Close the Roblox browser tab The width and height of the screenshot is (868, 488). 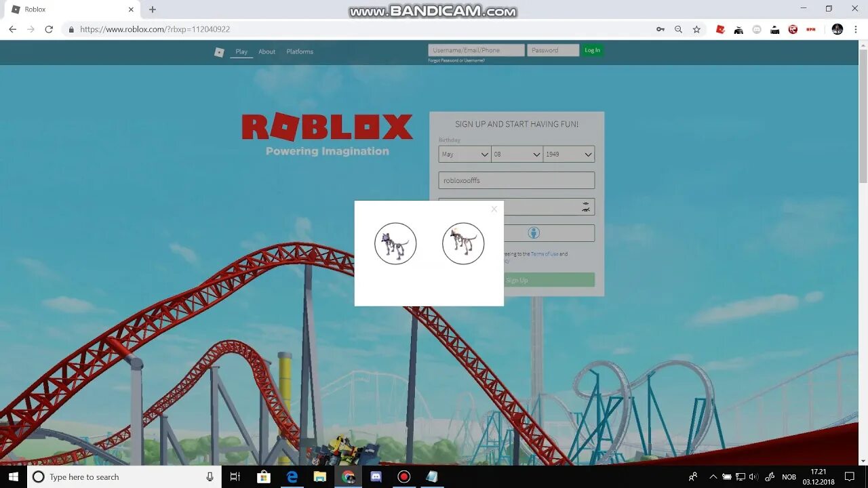pos(131,9)
